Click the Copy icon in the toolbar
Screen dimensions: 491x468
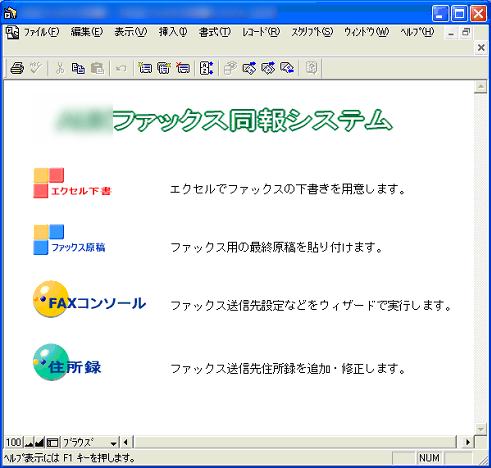78,68
